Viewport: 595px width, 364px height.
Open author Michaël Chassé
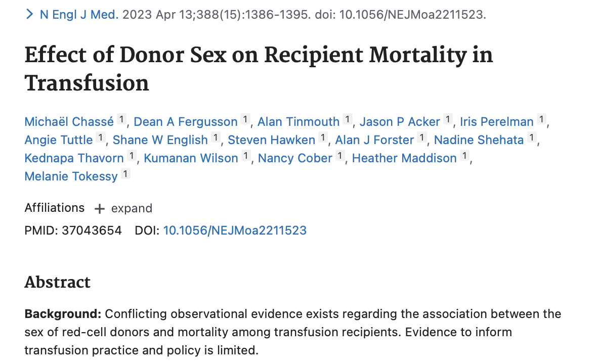click(x=69, y=122)
